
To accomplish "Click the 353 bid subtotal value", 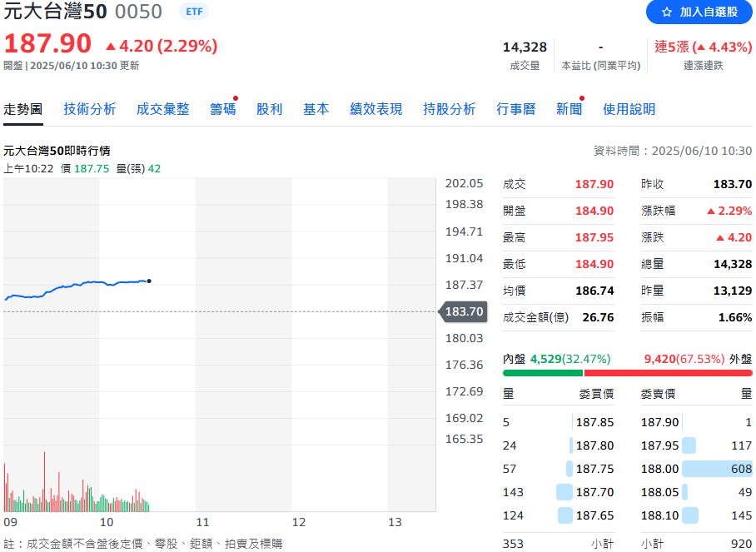I will (x=513, y=544).
